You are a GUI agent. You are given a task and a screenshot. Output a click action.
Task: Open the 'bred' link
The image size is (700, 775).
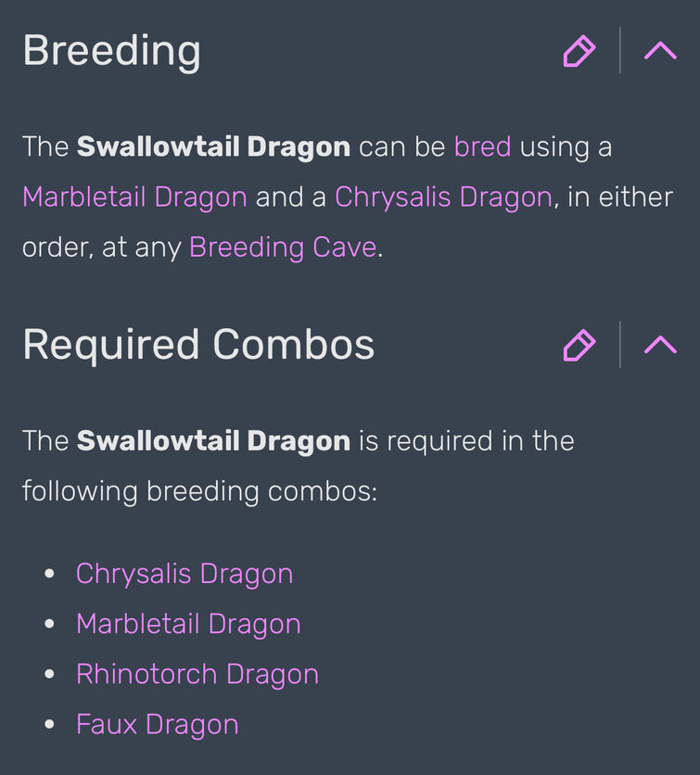click(482, 146)
